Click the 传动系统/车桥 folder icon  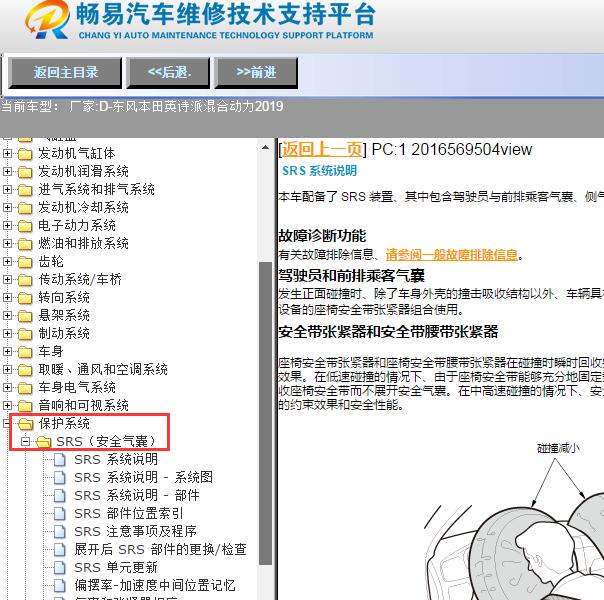click(x=25, y=280)
